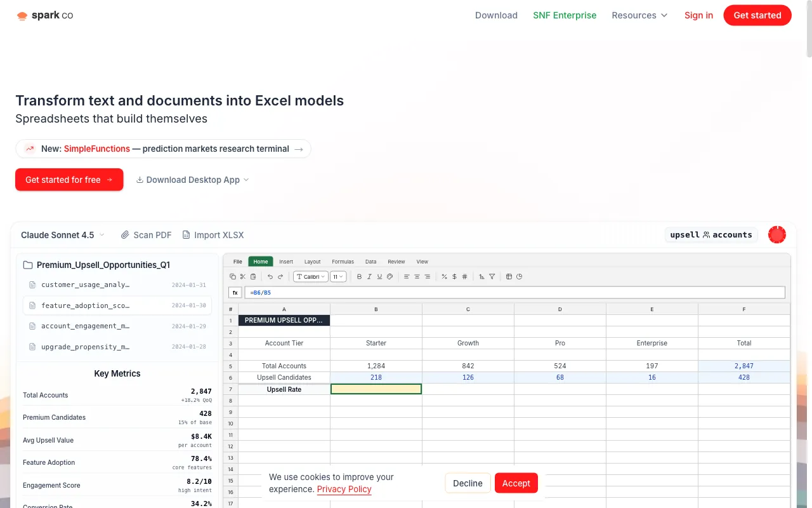Open the Calibri font dropdown
This screenshot has width=812, height=508.
(311, 276)
